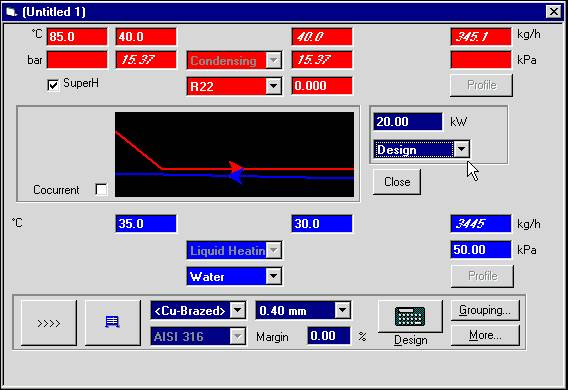Click the red-side Profile button
The width and height of the screenshot is (568, 390).
tap(481, 85)
